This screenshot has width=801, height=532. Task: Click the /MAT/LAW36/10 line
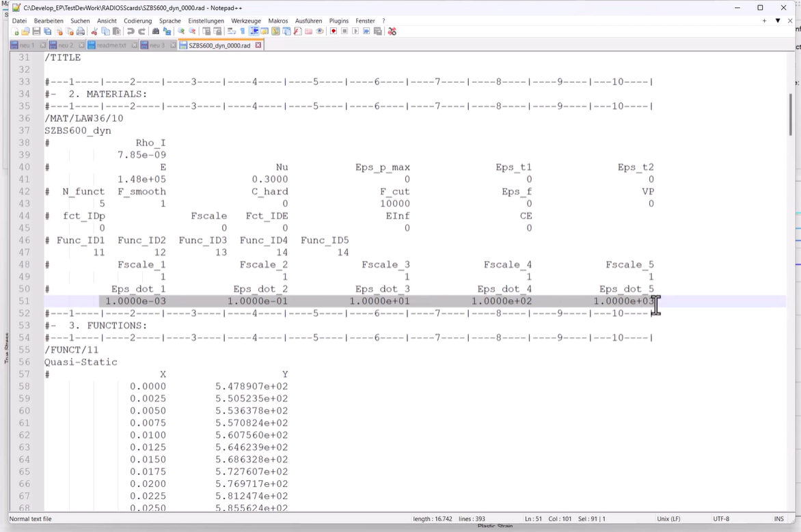tap(84, 118)
